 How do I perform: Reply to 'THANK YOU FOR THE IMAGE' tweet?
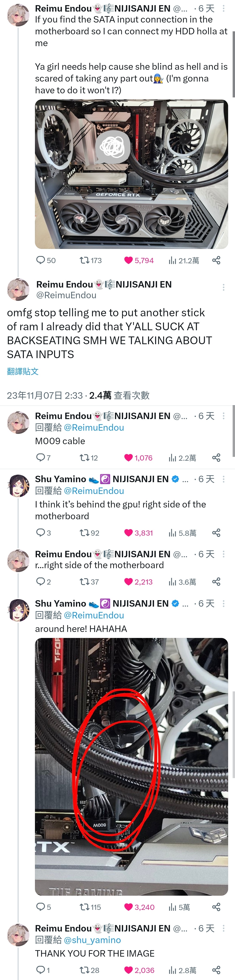[x=43, y=970]
